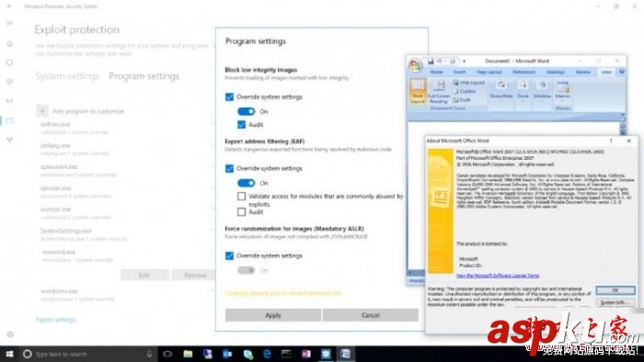Click OK in About Microsoft Office Word dialog
The width and height of the screenshot is (644, 362).
pyautogui.click(x=615, y=290)
